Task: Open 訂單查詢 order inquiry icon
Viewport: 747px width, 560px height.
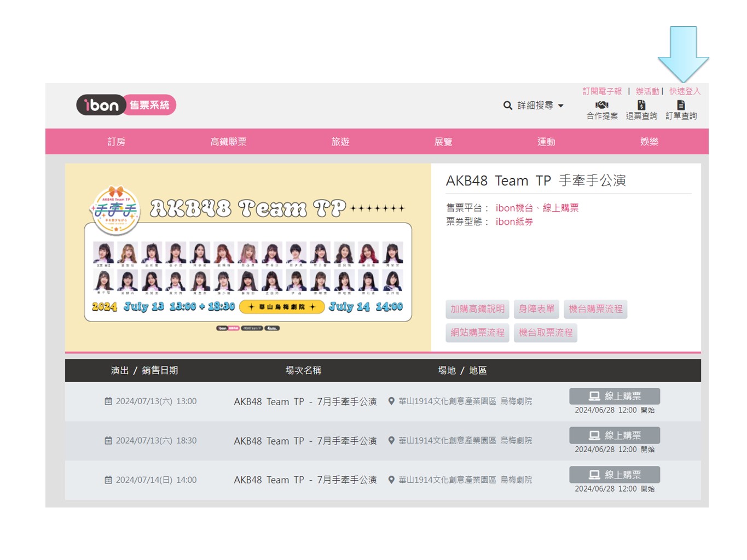Action: [681, 105]
